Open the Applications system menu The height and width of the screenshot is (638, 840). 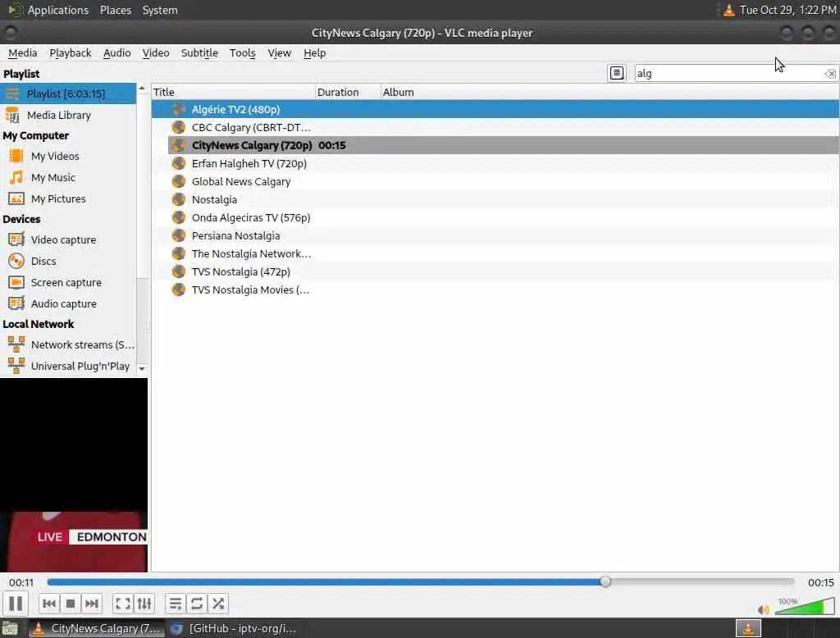point(57,10)
